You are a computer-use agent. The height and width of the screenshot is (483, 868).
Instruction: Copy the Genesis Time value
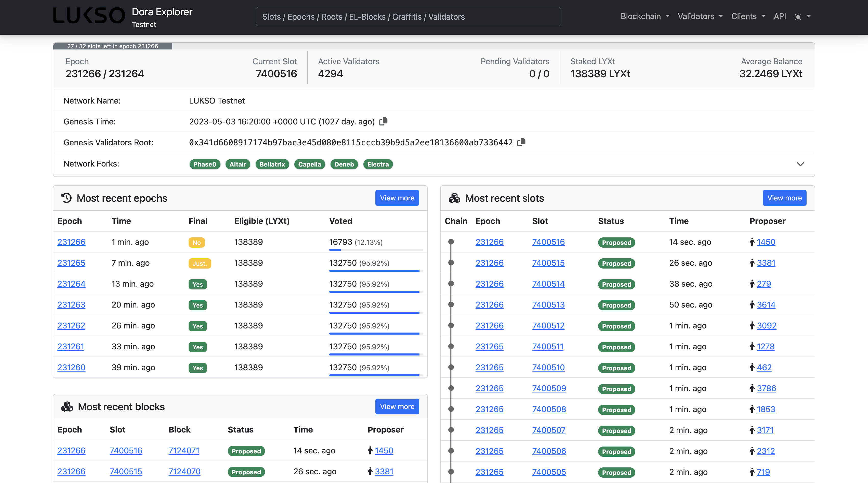pos(383,121)
